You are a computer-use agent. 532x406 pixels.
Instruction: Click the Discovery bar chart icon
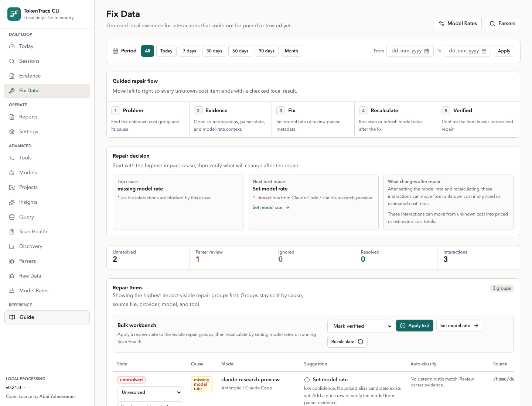point(12,247)
